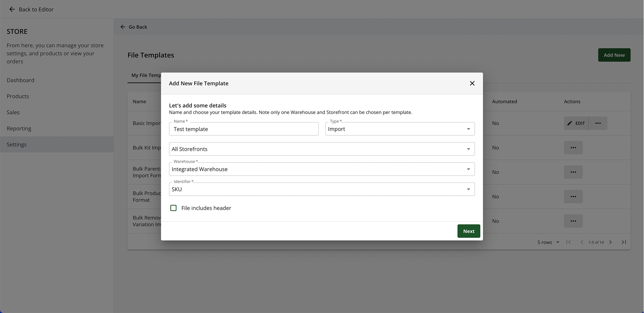Screen dimensions: 644x313
Task: Select Reporting in the sidebar
Action: pos(19,128)
